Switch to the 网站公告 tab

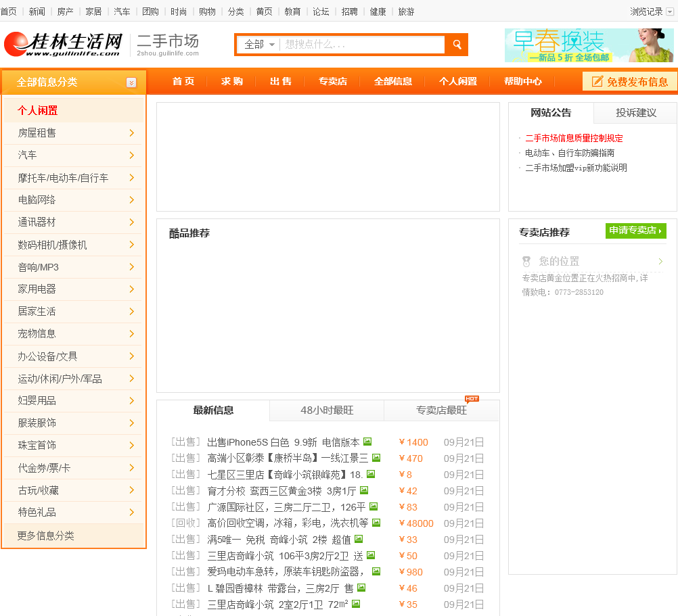coord(551,113)
